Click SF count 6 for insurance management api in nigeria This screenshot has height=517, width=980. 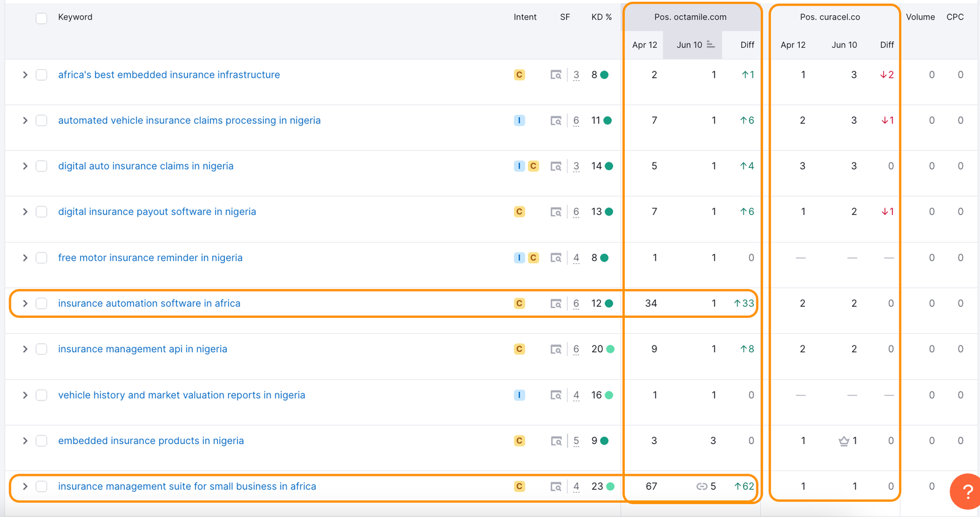pos(576,349)
